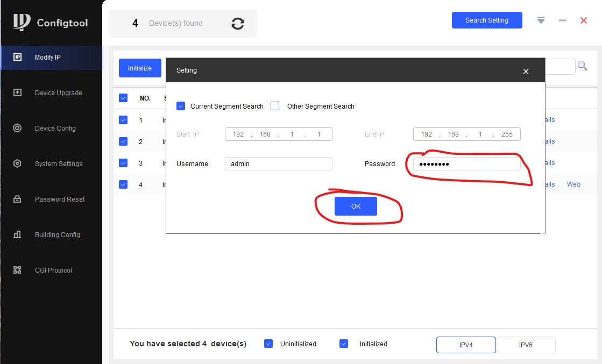Click the refresh devices icon
This screenshot has height=364, width=602.
237,24
